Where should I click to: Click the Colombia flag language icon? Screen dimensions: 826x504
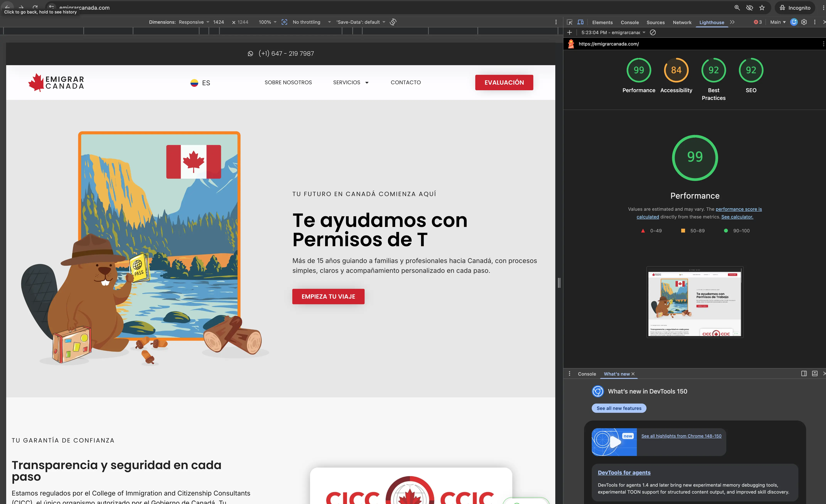pos(194,83)
